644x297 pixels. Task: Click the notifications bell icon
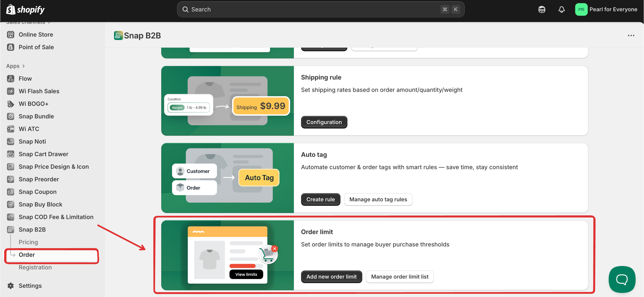pyautogui.click(x=561, y=9)
